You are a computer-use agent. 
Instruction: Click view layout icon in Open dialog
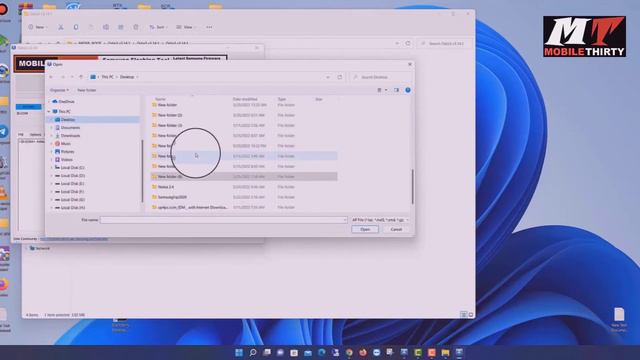[379, 90]
